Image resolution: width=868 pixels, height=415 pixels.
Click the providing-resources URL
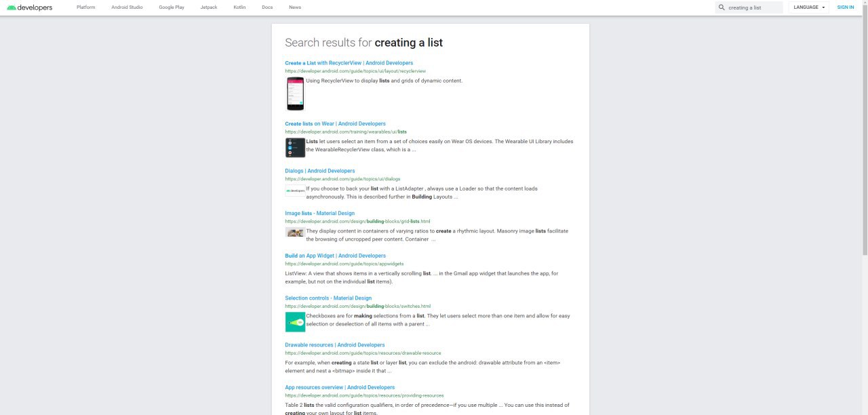pyautogui.click(x=364, y=395)
